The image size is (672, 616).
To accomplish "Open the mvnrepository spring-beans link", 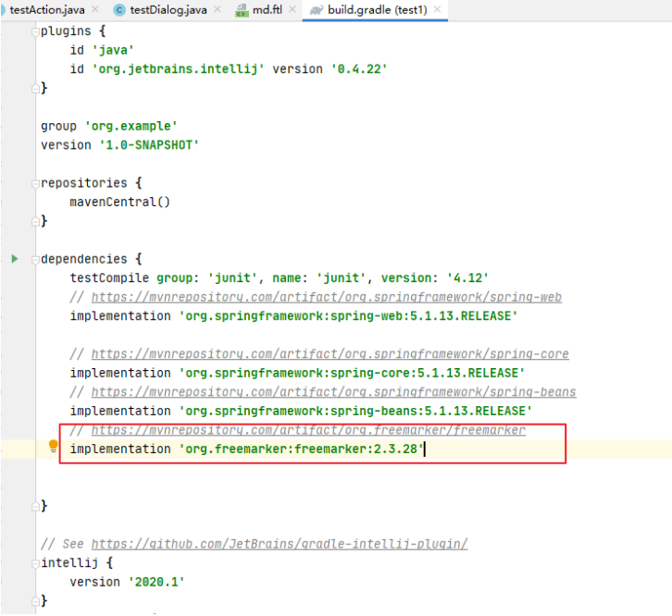I will pos(333,392).
